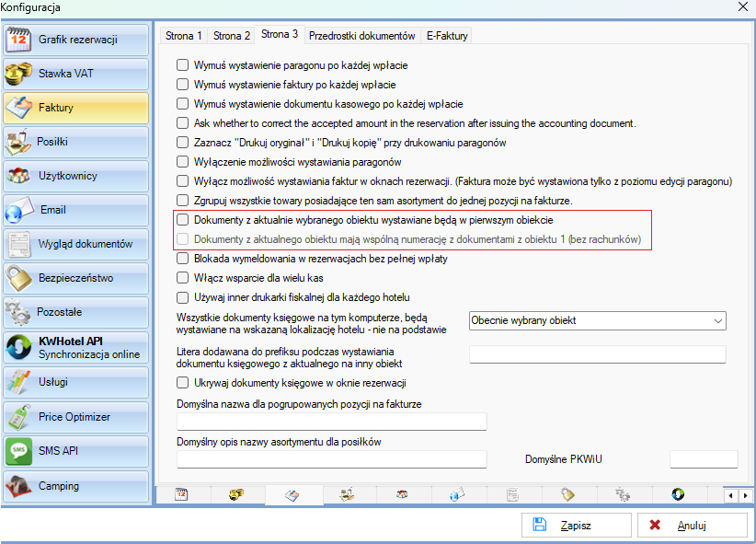The width and height of the screenshot is (756, 544).
Task: Check "Ukrywaj dokumenty księgowe w oknie rezerwacji"
Action: (183, 383)
